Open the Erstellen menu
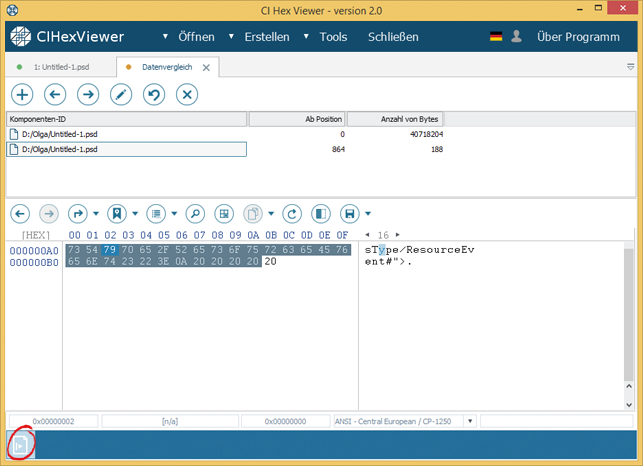Viewport: 643px width, 466px height. click(267, 37)
